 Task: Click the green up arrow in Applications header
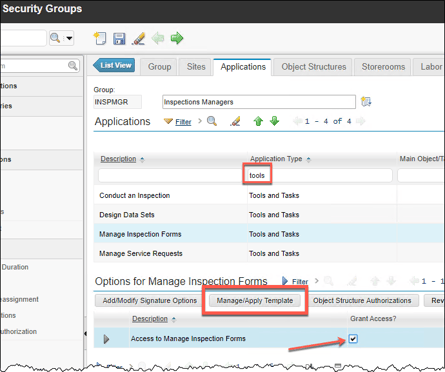pyautogui.click(x=258, y=121)
